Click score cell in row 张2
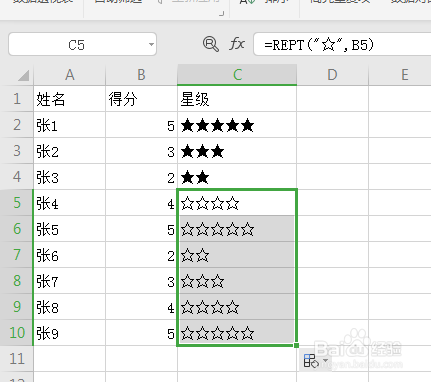Viewport: 431px width, 382px height. click(x=141, y=151)
